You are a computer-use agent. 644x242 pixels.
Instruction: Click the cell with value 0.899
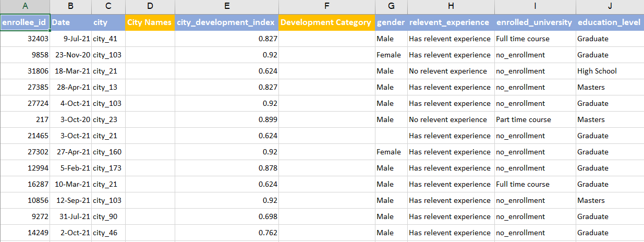coord(227,119)
